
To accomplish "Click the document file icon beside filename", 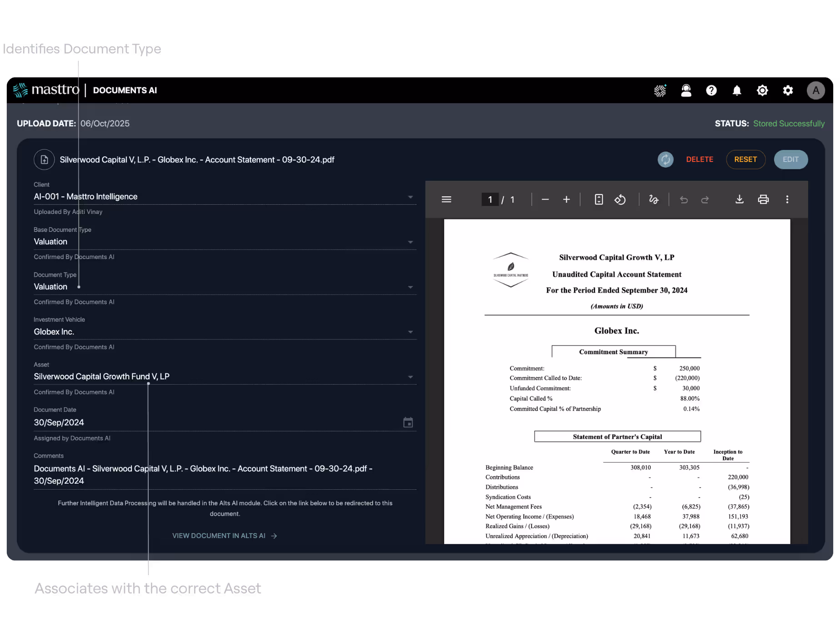I will [x=44, y=159].
